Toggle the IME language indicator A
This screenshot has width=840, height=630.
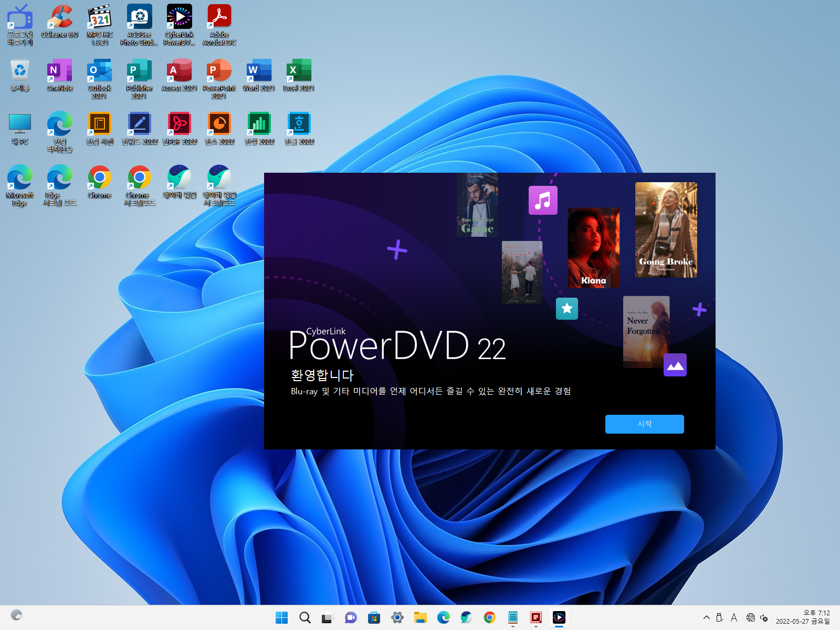tap(734, 617)
